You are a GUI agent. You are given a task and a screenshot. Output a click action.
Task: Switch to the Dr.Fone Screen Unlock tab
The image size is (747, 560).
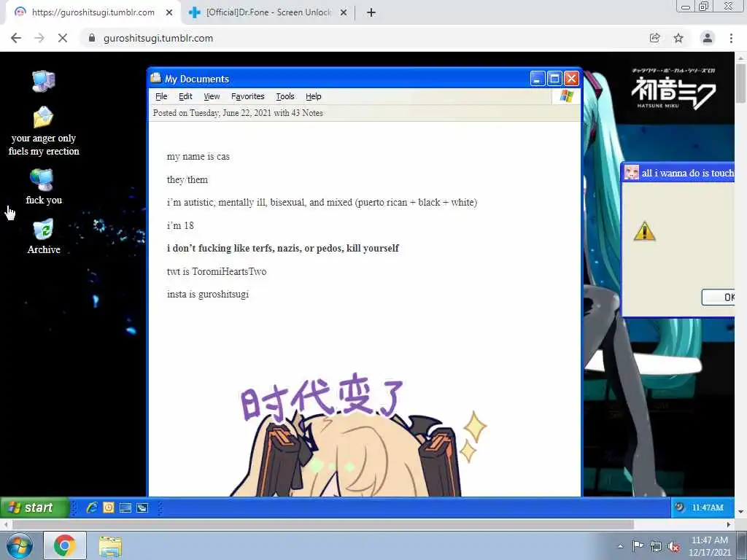click(x=267, y=12)
